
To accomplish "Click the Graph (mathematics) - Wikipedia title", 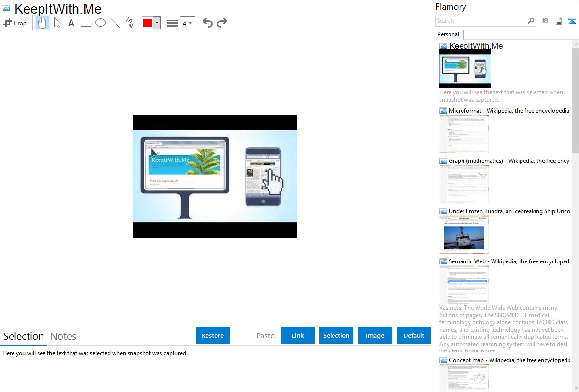I will coord(509,161).
